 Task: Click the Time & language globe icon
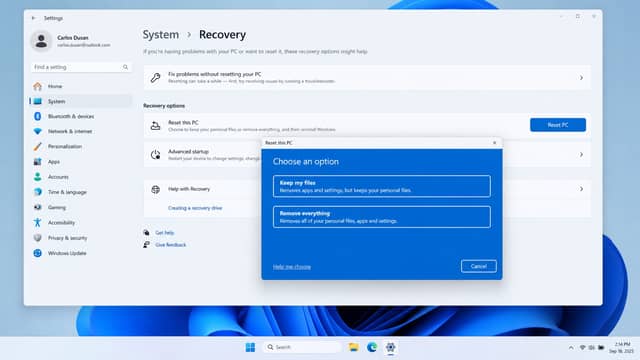pos(38,192)
